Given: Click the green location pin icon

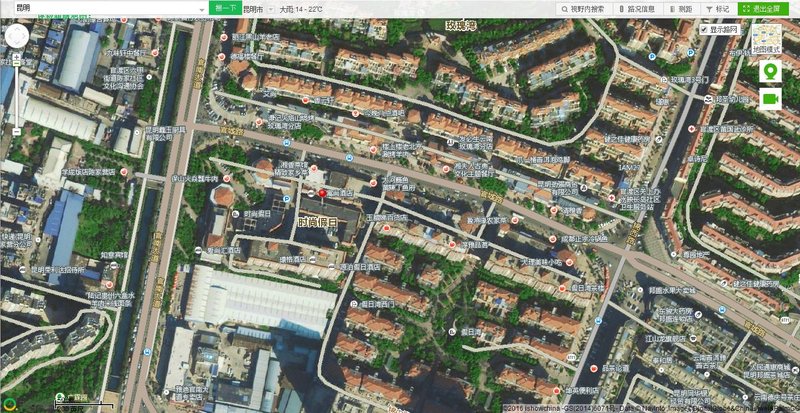Looking at the screenshot, I should pyautogui.click(x=770, y=72).
